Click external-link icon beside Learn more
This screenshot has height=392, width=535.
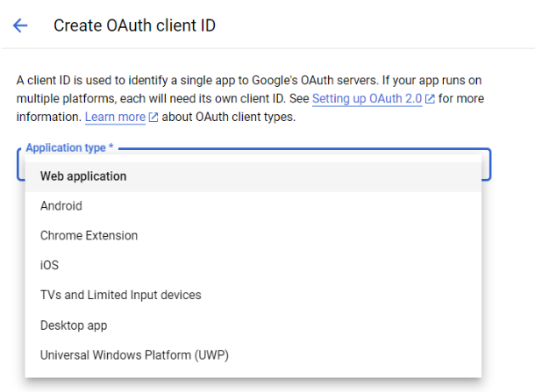click(x=153, y=118)
